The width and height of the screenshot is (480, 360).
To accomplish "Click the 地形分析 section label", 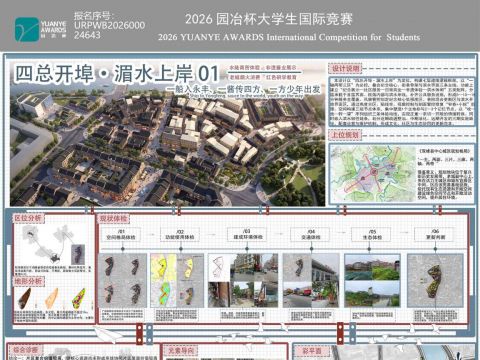I will (28, 281).
